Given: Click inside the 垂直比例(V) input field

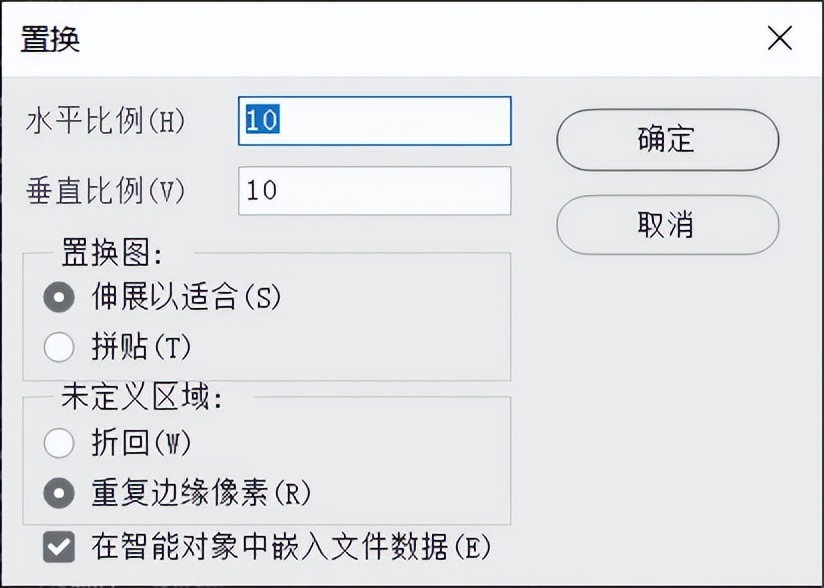Looking at the screenshot, I should [x=375, y=190].
